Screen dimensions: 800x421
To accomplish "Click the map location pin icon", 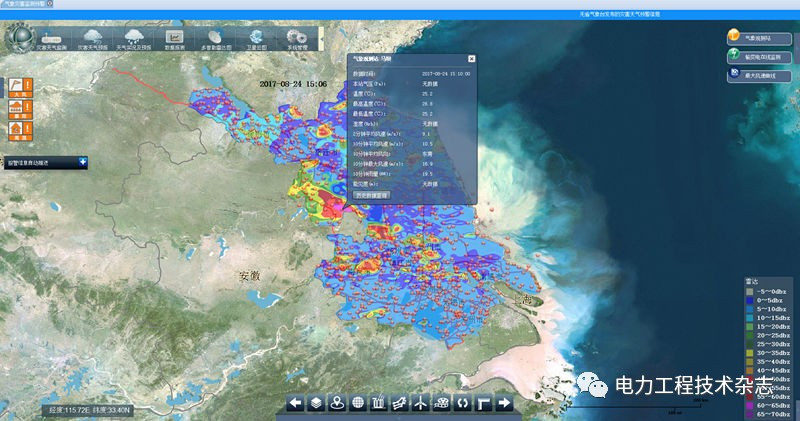I will 337,403.
